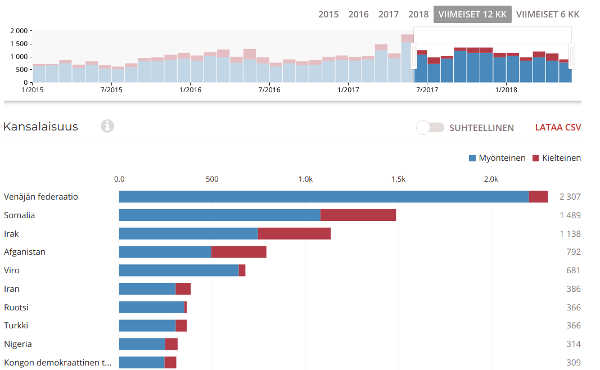600x370 pixels.
Task: Click the 1/2018 timeline axis label
Action: pos(506,90)
